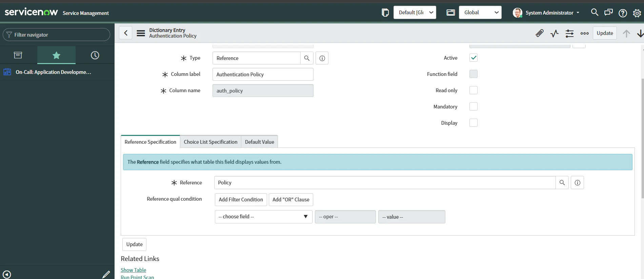Look up Type using magnifier icon
The image size is (644, 279).
tap(307, 58)
